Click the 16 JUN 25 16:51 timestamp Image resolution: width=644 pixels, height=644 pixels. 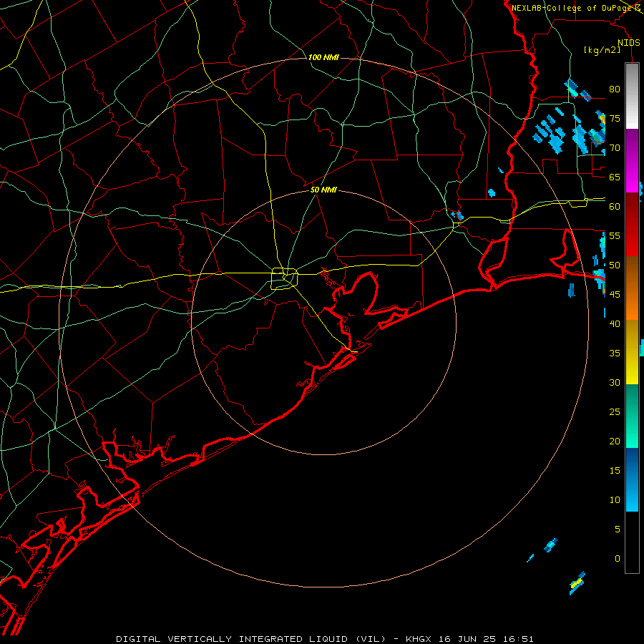tap(487, 639)
